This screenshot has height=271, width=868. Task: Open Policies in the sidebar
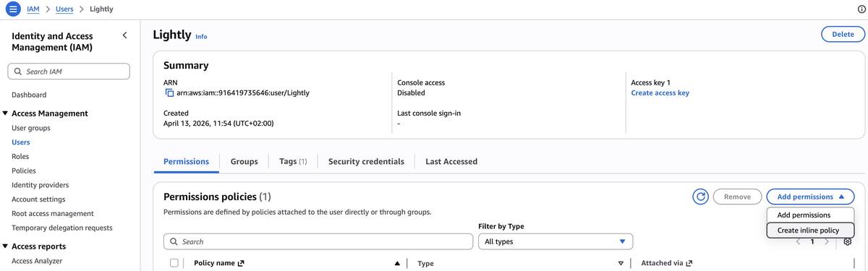[24, 171]
